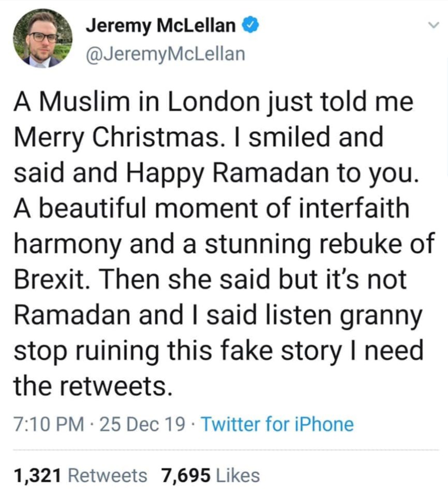Open the @JeremyMcLellan handle link
Screen dimensions: 448x494
point(165,53)
